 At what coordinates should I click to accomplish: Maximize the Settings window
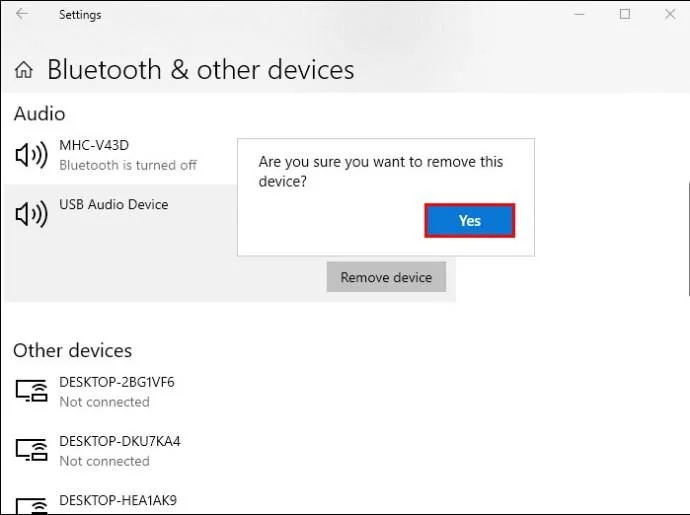coord(625,14)
